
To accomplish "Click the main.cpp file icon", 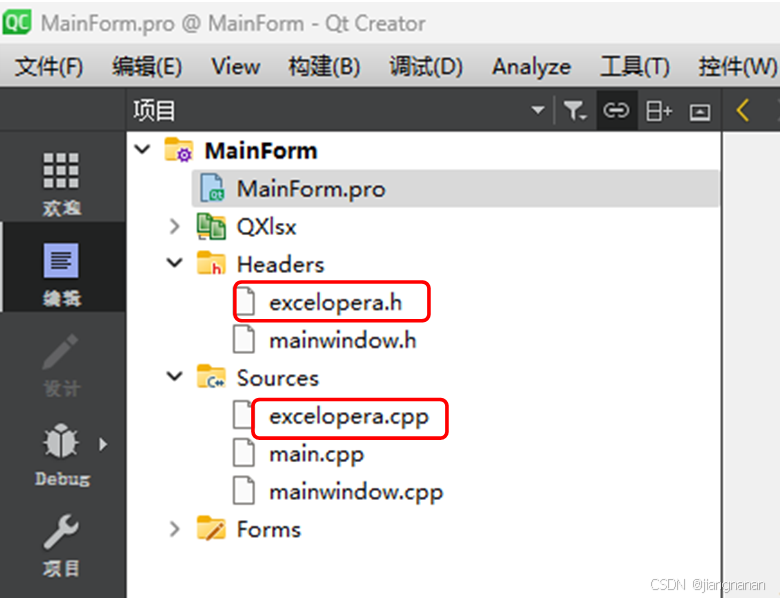I will (244, 453).
